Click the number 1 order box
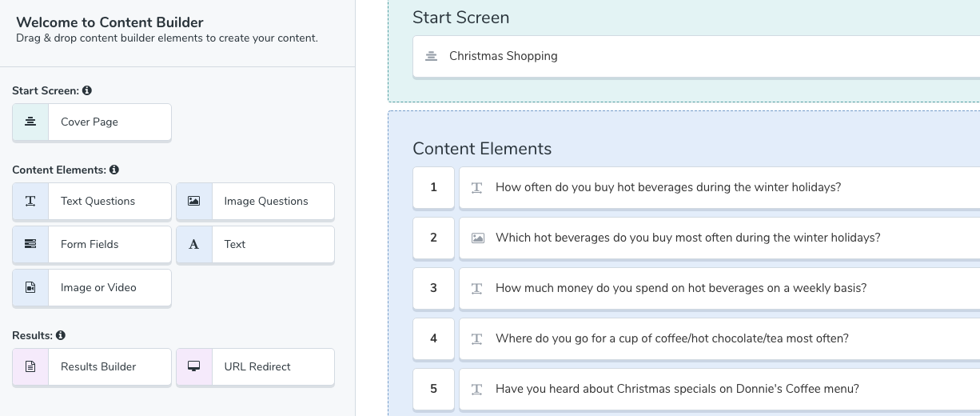Screen dimensions: 980x416 point(433,187)
